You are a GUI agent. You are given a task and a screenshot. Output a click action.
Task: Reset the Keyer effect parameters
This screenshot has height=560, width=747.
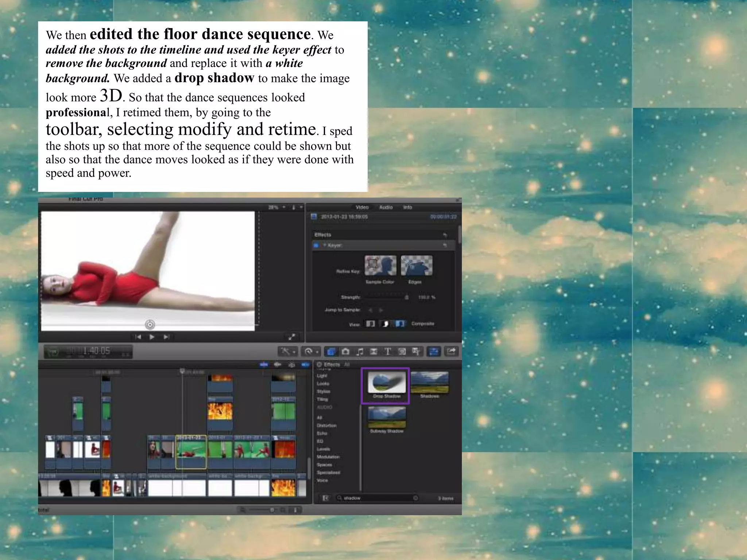[445, 245]
